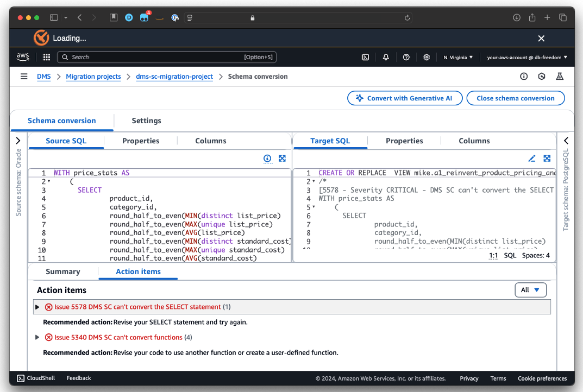The height and width of the screenshot is (392, 583).
Task: Switch to the Summary tab
Action: click(x=62, y=271)
